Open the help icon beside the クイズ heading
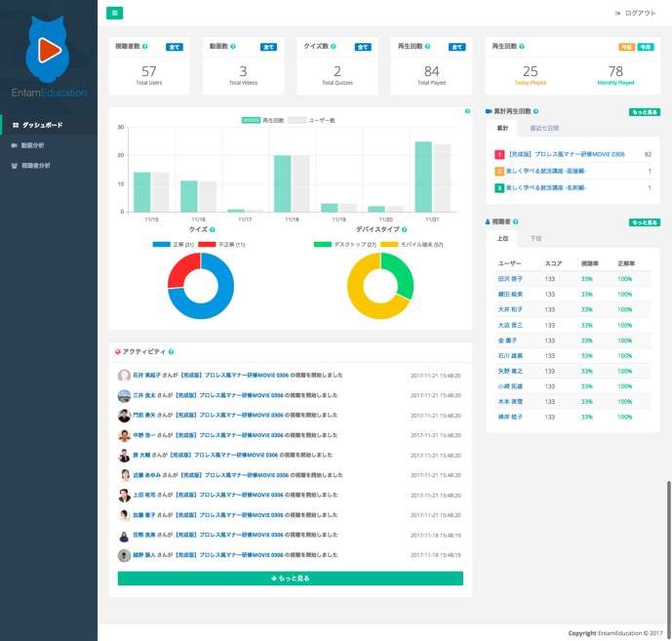 click(x=213, y=230)
